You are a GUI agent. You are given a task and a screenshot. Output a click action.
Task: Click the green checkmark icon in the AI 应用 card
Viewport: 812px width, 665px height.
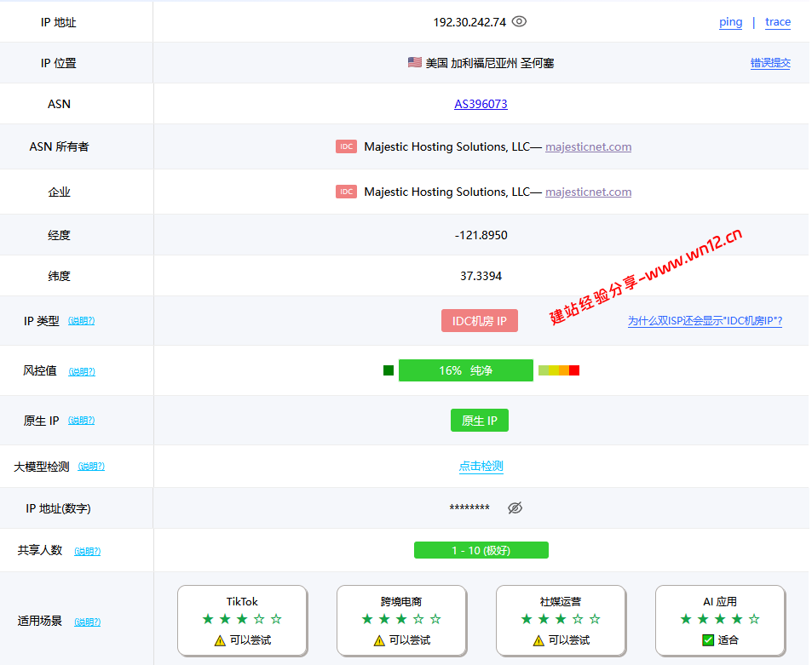point(708,640)
